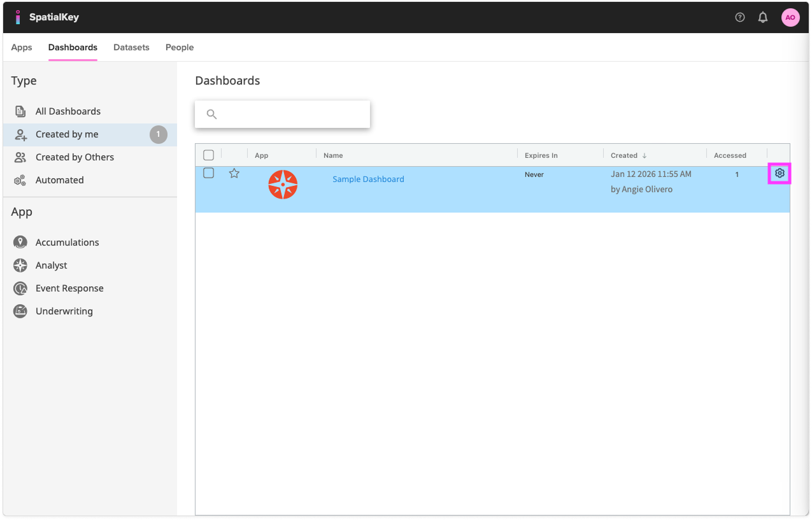Open the People tab
812x520 pixels.
(179, 47)
